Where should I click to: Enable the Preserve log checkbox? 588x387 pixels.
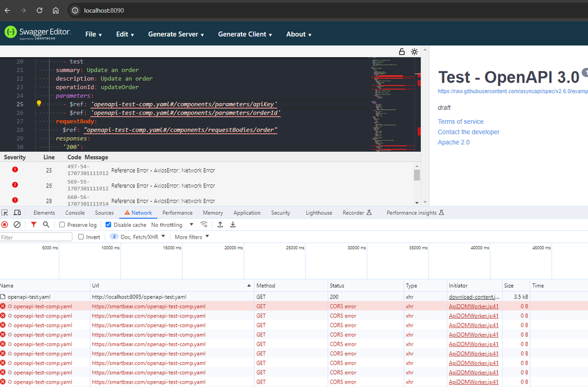pos(62,225)
